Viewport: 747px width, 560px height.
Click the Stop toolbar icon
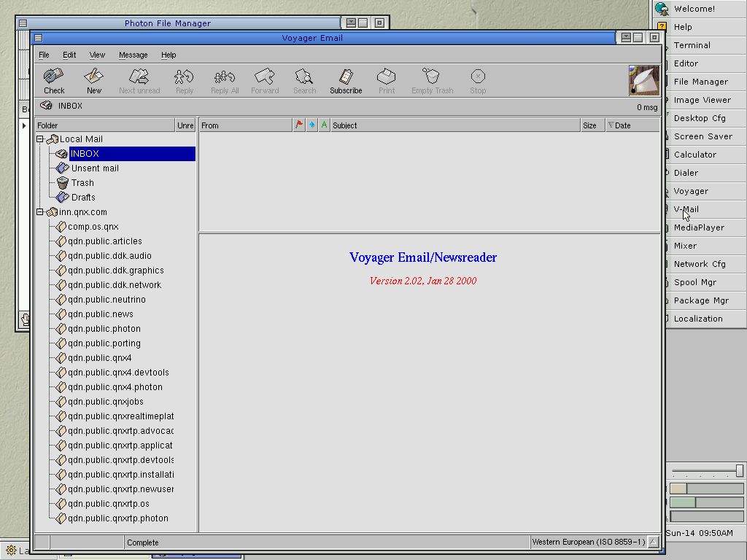point(478,80)
